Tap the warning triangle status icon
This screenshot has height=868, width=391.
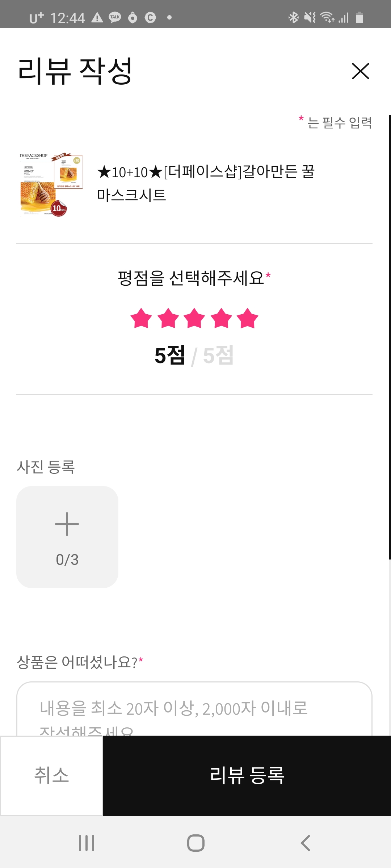[97, 17]
